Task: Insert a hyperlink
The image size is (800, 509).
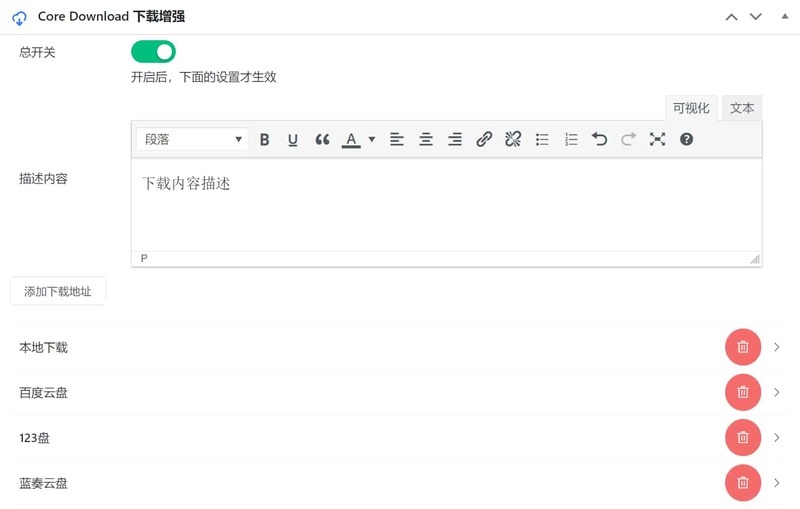Action: click(484, 139)
